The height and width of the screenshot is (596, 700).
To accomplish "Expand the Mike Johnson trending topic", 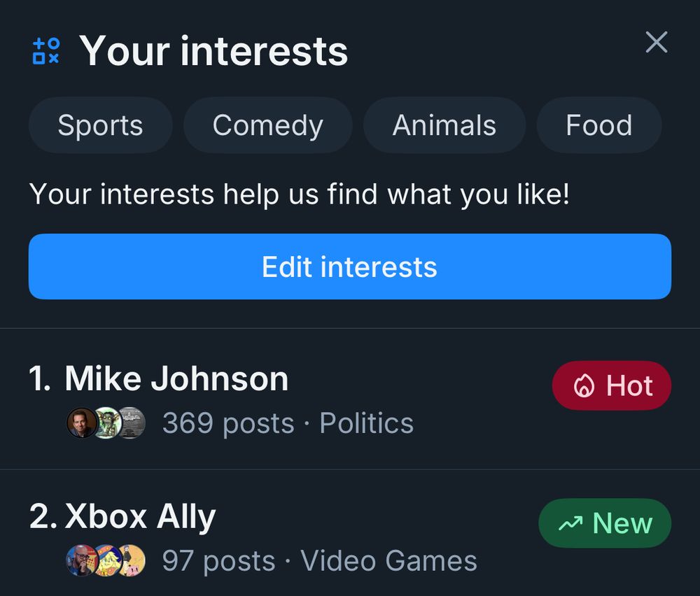I will tap(175, 378).
